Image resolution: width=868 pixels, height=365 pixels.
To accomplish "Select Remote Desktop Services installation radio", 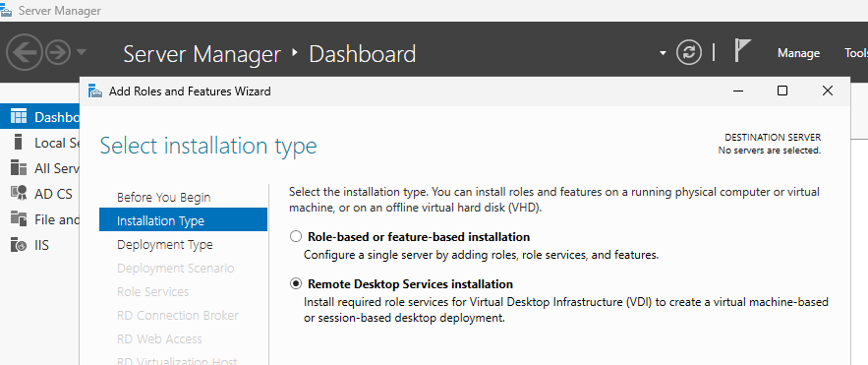I will click(296, 284).
